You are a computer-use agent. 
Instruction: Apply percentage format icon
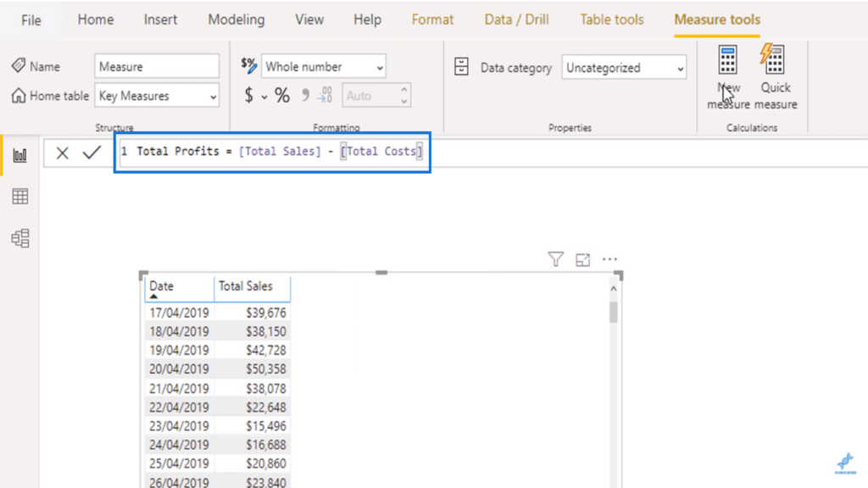coord(282,95)
